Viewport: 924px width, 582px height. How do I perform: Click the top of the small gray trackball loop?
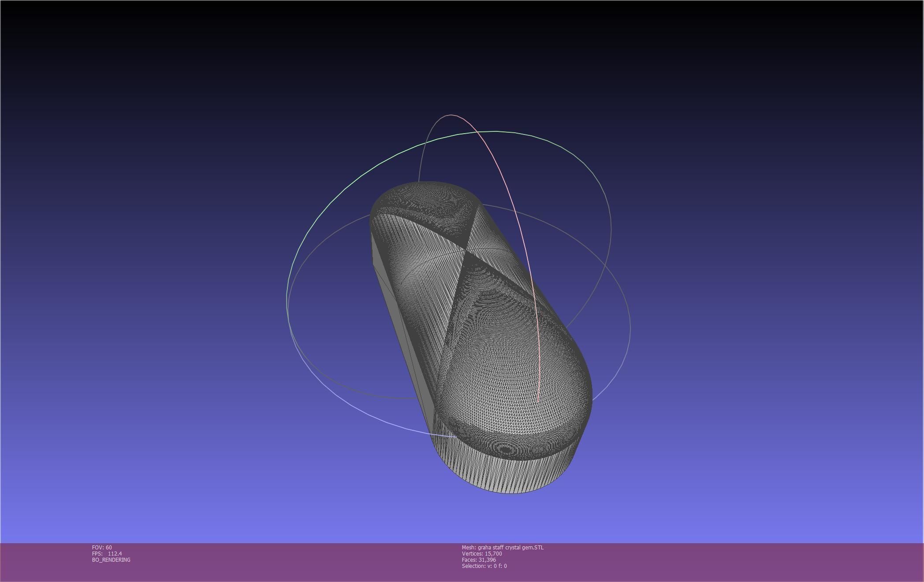pyautogui.click(x=451, y=115)
